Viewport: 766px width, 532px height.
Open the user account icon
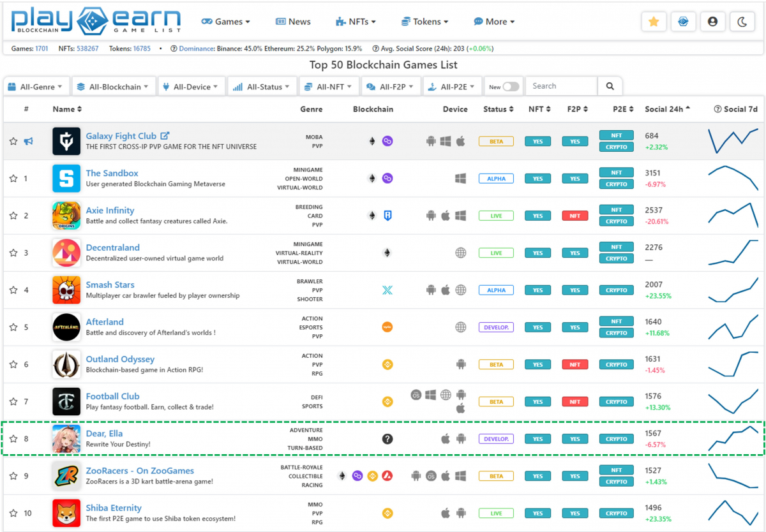tap(712, 22)
